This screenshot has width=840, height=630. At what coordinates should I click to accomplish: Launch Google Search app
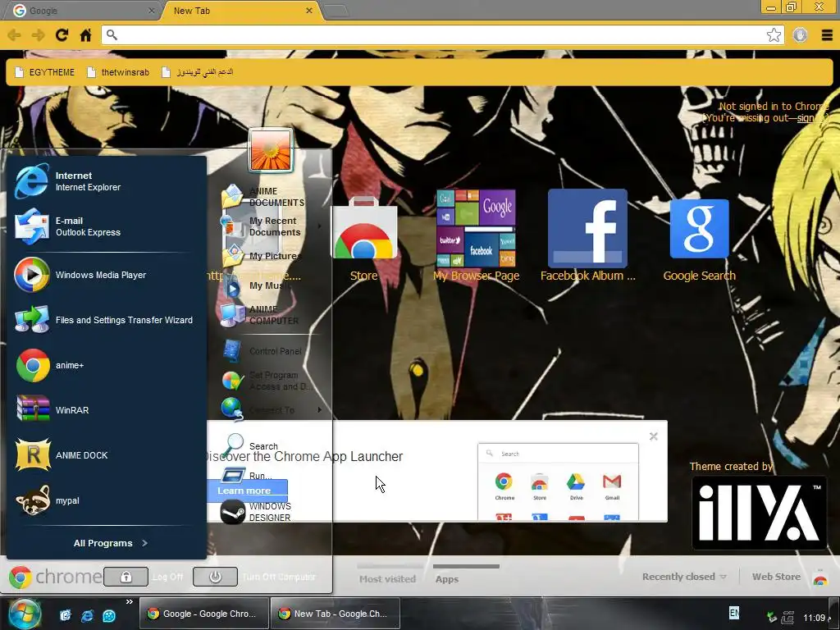pyautogui.click(x=699, y=240)
